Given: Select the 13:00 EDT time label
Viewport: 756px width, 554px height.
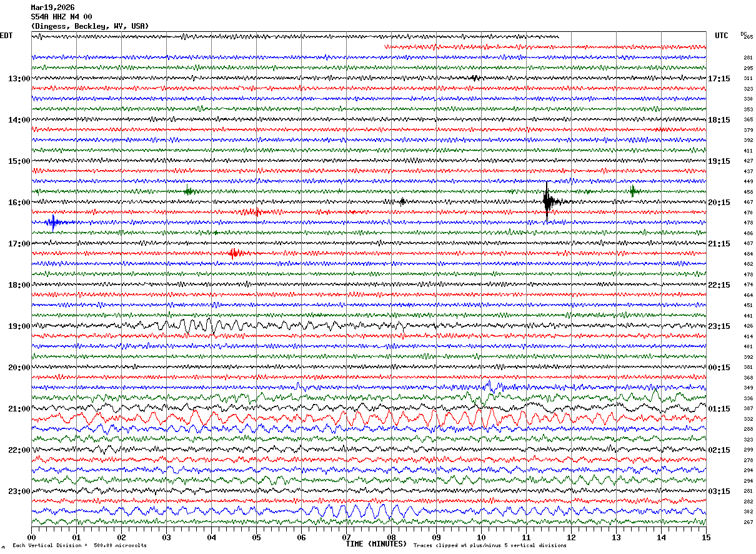Looking at the screenshot, I should [19, 78].
